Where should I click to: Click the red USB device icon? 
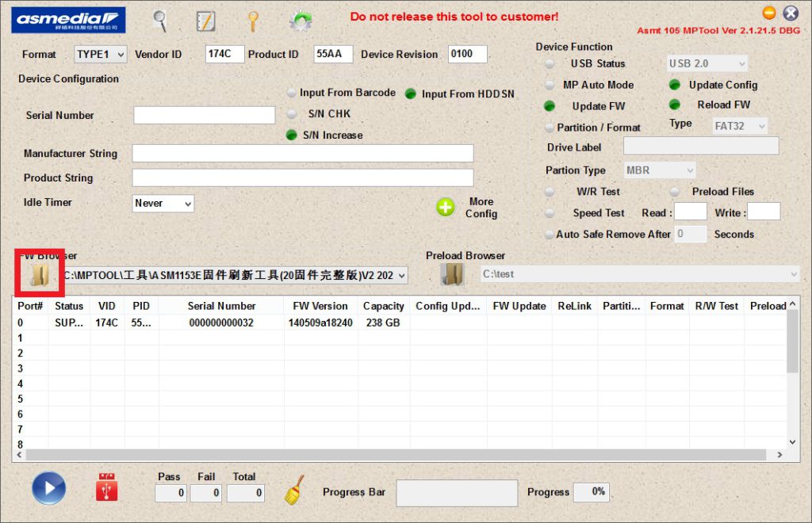tap(106, 488)
